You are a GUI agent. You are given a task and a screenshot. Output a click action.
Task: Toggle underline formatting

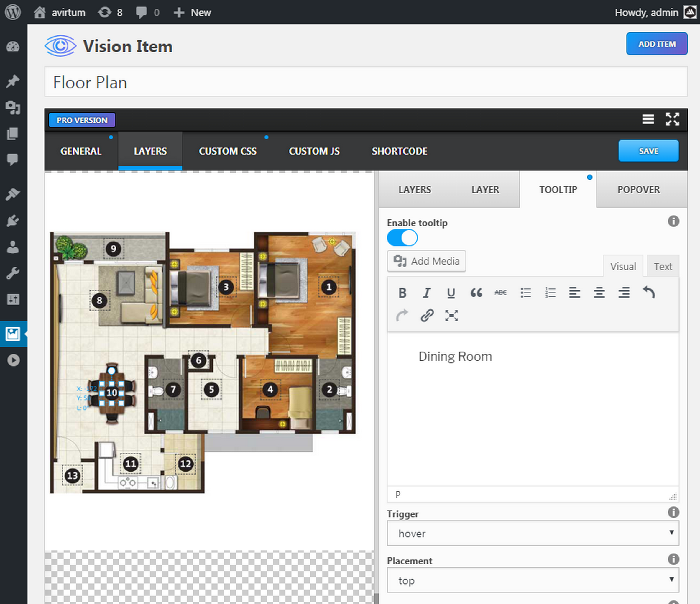(451, 293)
